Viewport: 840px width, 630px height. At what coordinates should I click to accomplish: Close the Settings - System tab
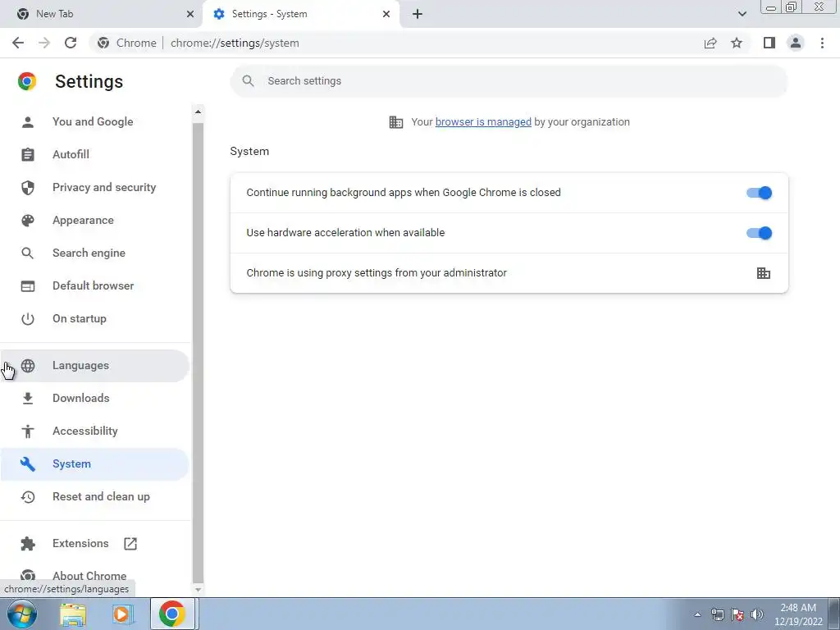(x=386, y=14)
